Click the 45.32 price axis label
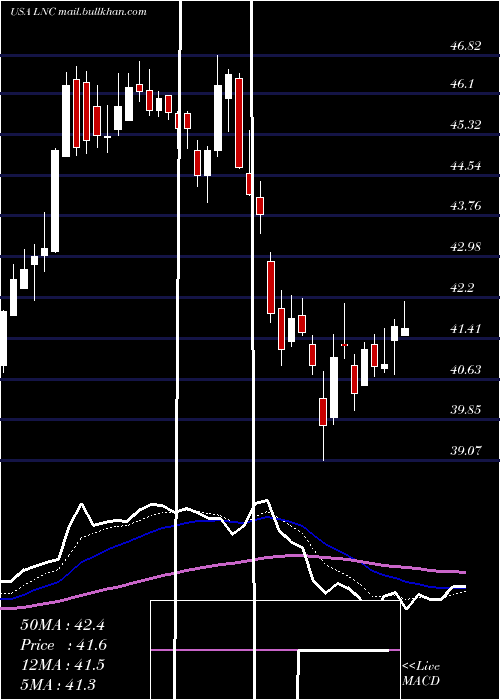The image size is (500, 700). (466, 125)
